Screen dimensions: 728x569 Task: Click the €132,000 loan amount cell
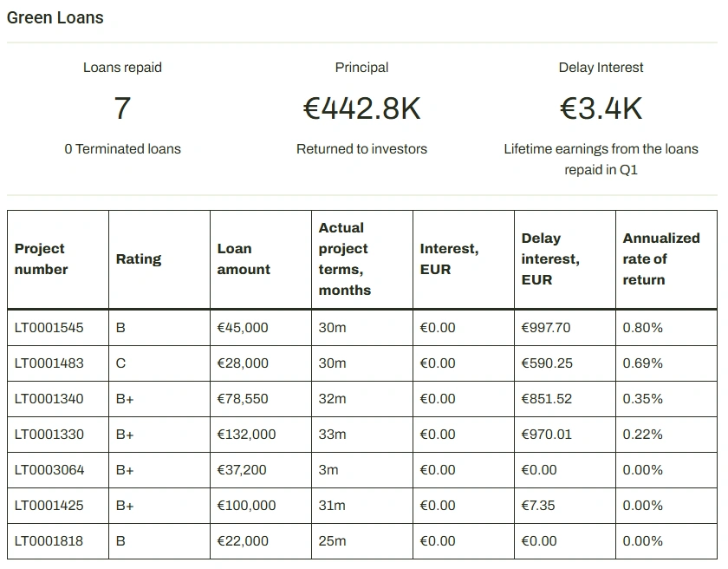point(246,435)
